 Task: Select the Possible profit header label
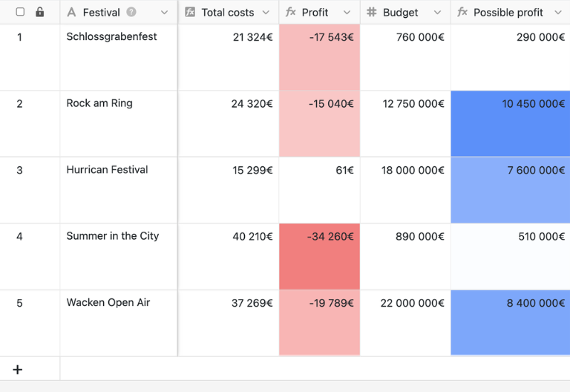point(508,13)
